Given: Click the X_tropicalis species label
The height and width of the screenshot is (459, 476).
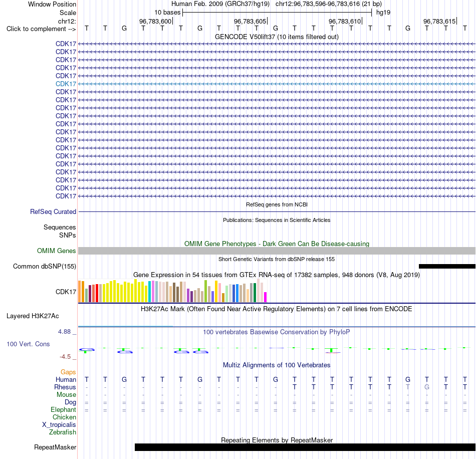Looking at the screenshot, I should coord(59,425).
